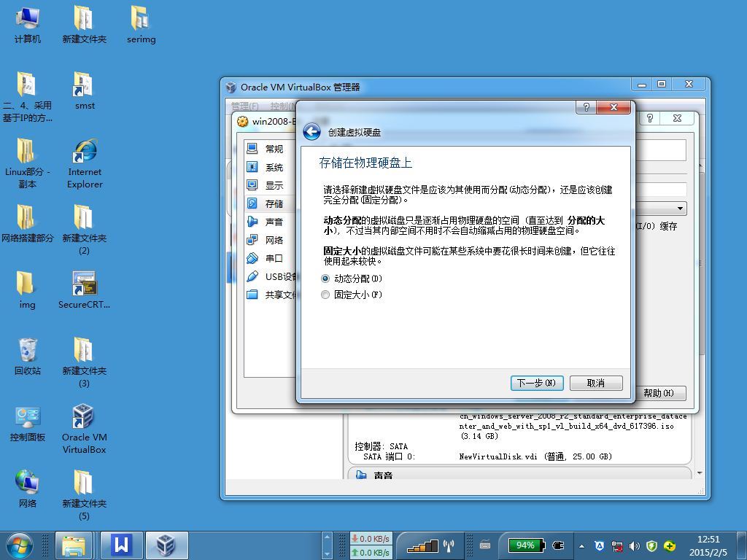Switch to WPS Writer taskbar button
The height and width of the screenshot is (560, 747).
pyautogui.click(x=122, y=545)
